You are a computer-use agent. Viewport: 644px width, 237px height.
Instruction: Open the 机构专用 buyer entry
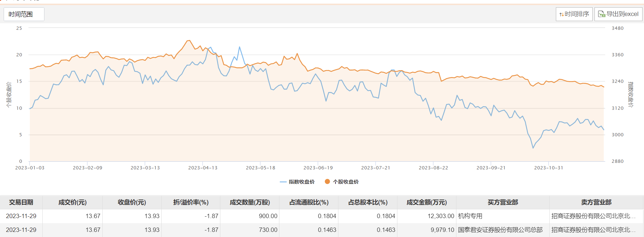coord(470,216)
